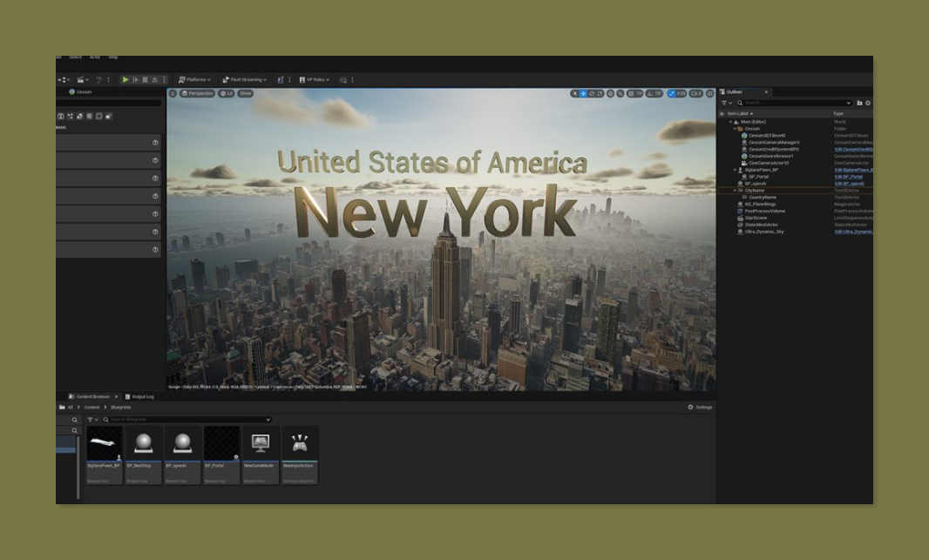Click the Edit BP_Portal link

point(849,177)
